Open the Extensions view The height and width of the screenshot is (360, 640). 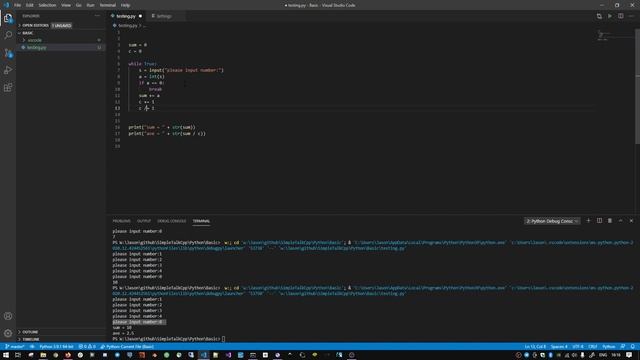8,87
